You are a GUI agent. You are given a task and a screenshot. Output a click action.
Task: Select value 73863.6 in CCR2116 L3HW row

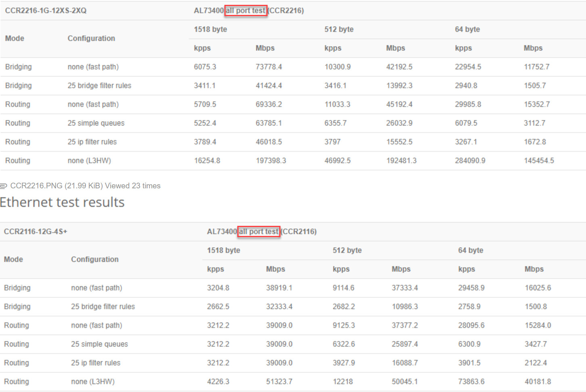tap(471, 382)
